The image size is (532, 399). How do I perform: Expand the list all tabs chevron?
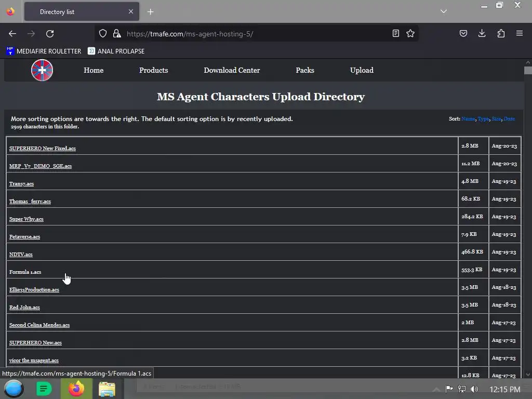[444, 11]
